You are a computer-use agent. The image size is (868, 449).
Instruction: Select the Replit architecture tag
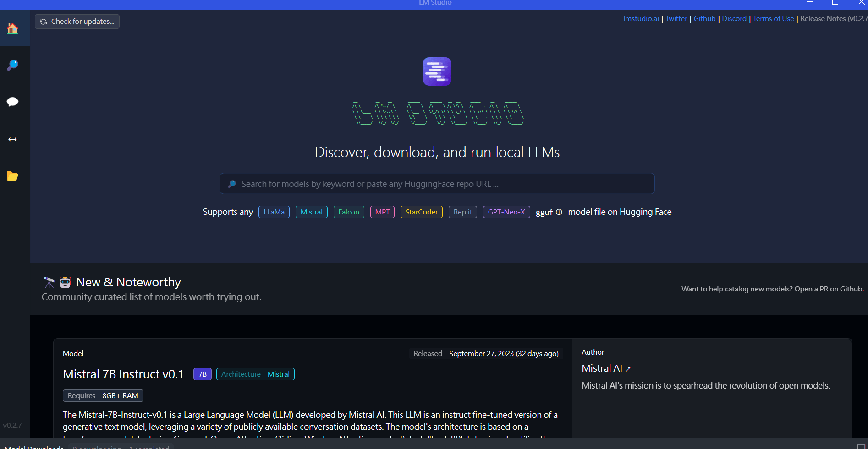point(463,212)
